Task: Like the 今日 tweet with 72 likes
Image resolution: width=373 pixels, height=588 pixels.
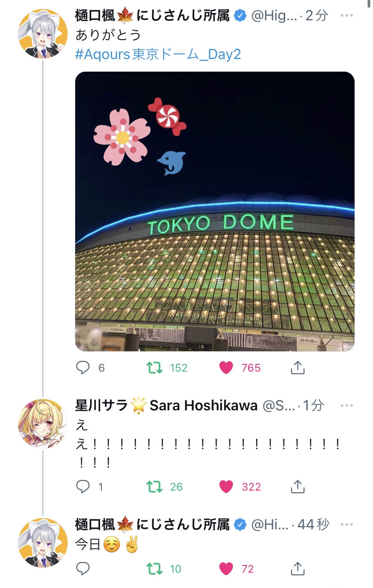Action: pyautogui.click(x=226, y=569)
